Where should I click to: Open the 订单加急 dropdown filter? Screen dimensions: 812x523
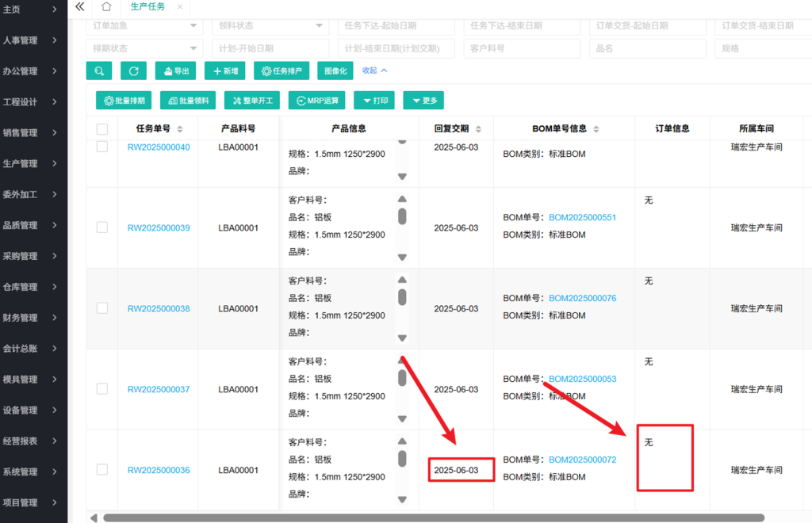coord(144,26)
